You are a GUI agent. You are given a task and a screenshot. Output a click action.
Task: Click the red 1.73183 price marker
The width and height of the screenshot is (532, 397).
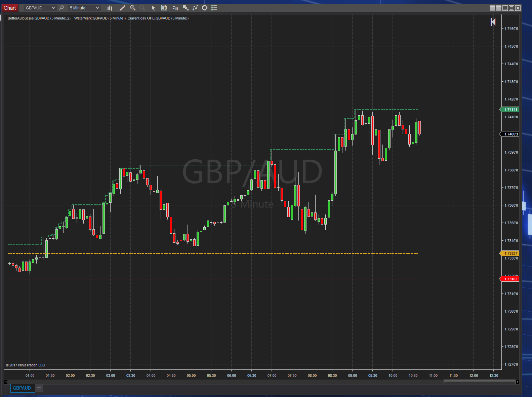click(510, 279)
